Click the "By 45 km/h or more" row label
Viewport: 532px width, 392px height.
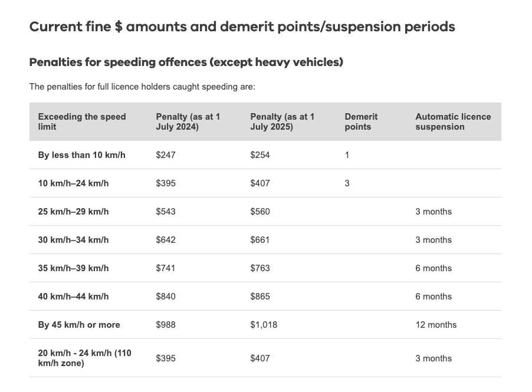(79, 325)
